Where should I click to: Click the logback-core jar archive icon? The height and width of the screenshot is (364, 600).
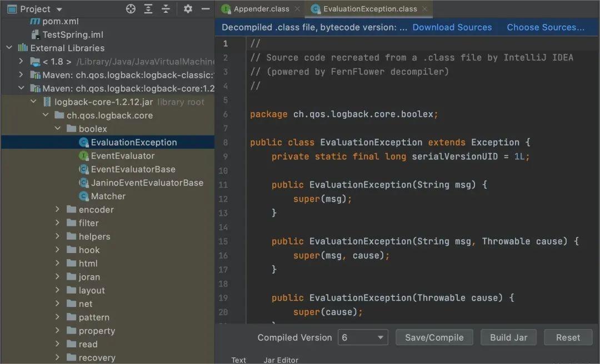47,102
